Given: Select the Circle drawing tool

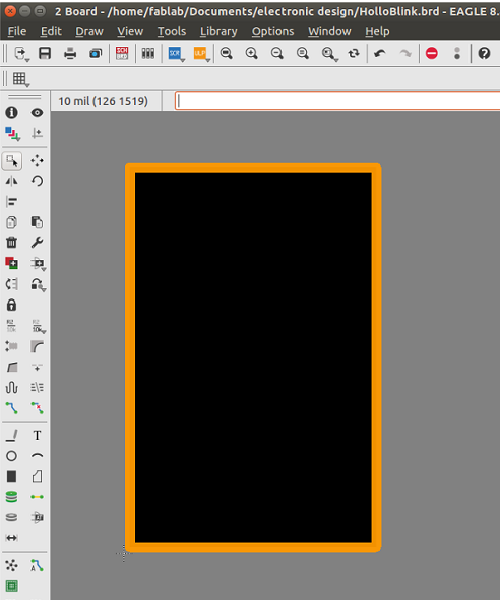Looking at the screenshot, I should coord(11,456).
